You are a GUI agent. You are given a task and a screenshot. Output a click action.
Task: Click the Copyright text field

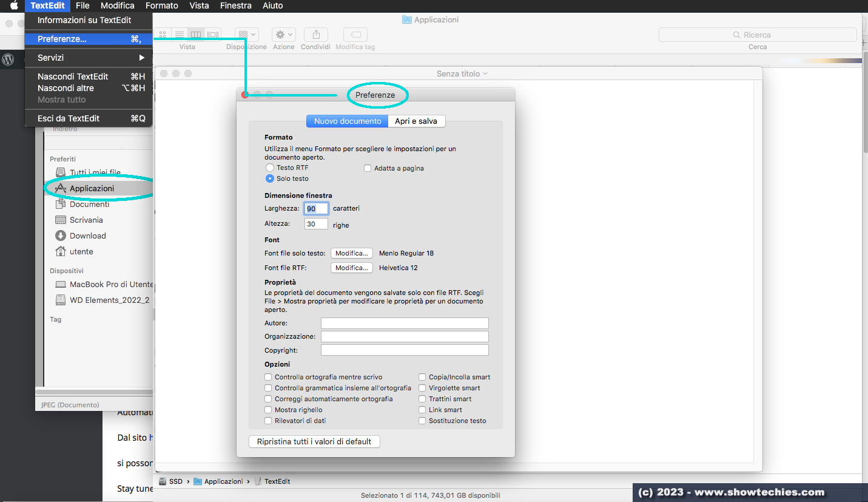pos(405,350)
